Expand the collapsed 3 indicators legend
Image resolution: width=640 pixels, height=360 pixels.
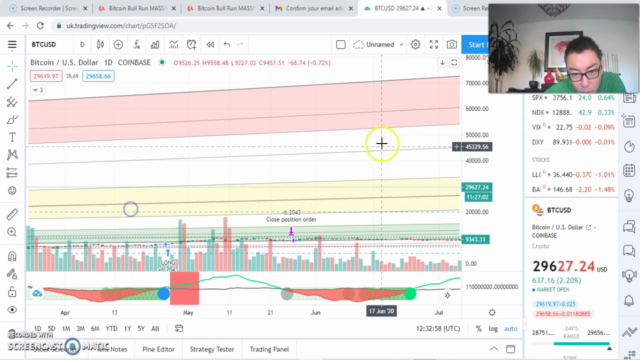point(38,90)
